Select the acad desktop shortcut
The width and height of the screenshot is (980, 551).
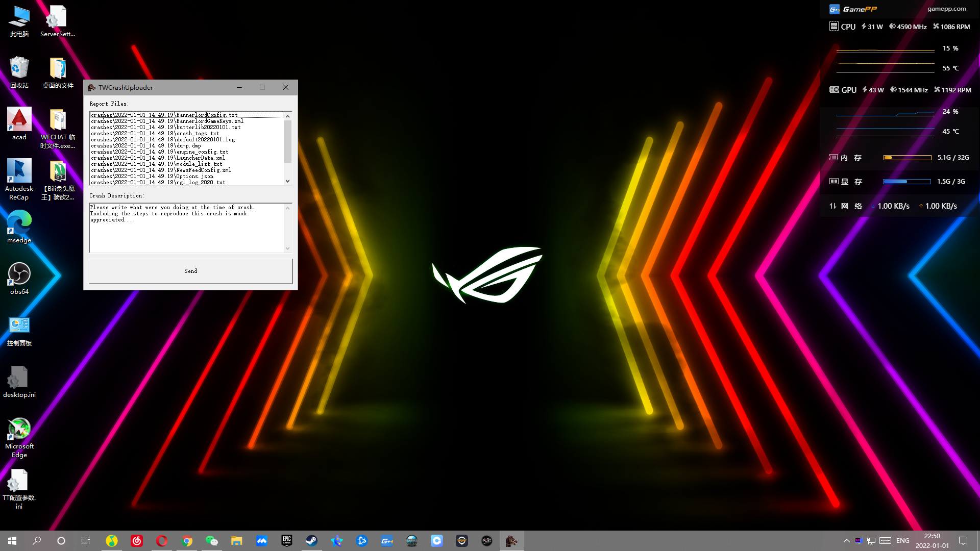(x=19, y=124)
